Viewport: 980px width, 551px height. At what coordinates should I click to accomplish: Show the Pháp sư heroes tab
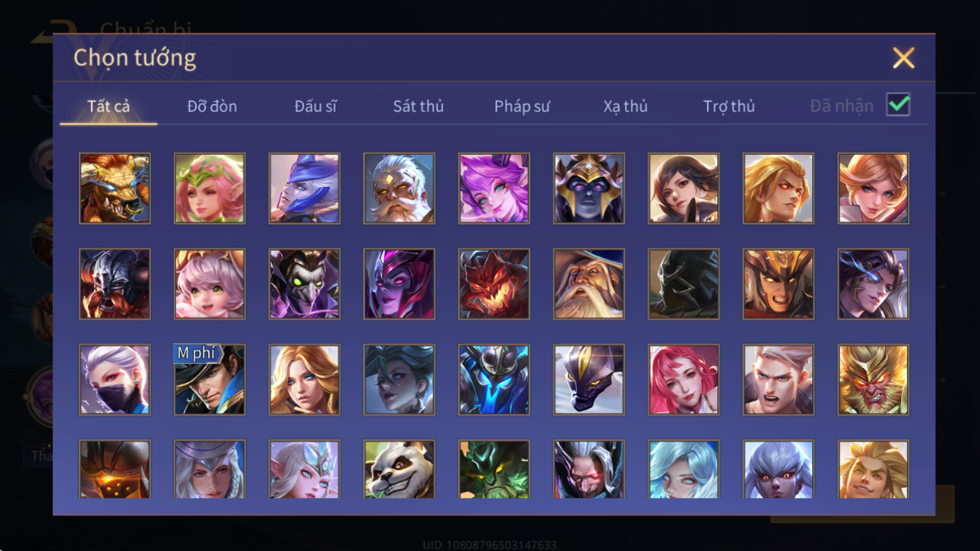click(522, 106)
